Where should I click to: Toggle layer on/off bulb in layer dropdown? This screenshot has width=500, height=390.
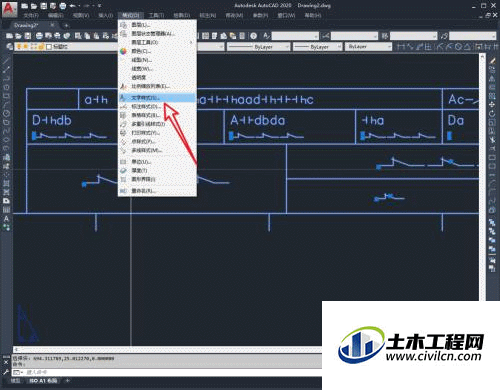19,46
